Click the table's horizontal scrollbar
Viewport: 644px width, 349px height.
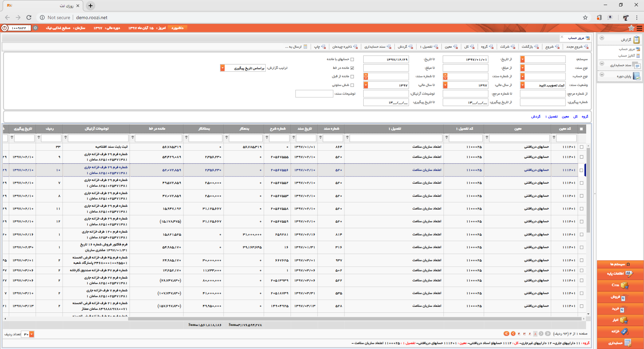pyautogui.click(x=355, y=318)
